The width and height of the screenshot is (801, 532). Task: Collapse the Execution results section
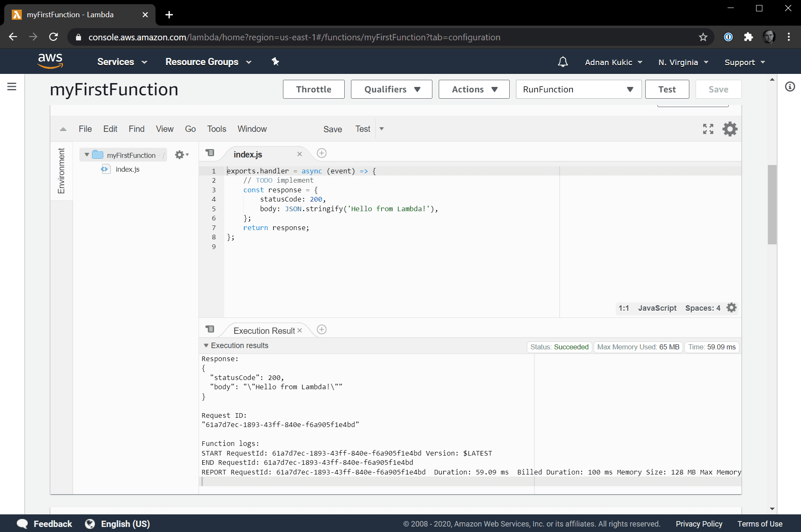click(206, 346)
